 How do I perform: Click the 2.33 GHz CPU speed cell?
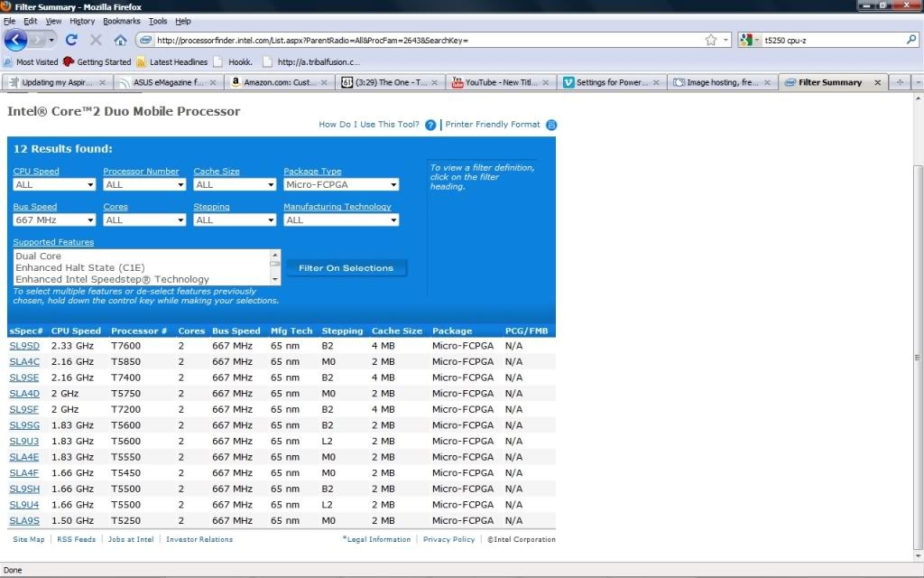72,346
